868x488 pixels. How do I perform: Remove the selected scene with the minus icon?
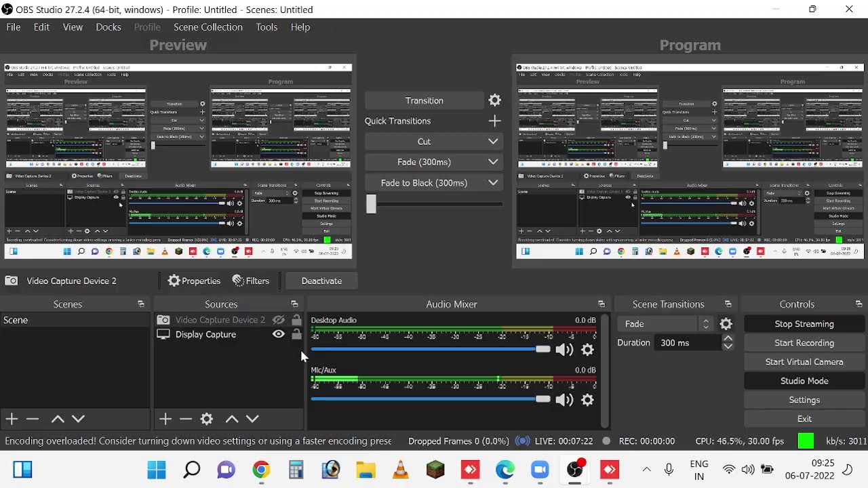pyautogui.click(x=33, y=419)
